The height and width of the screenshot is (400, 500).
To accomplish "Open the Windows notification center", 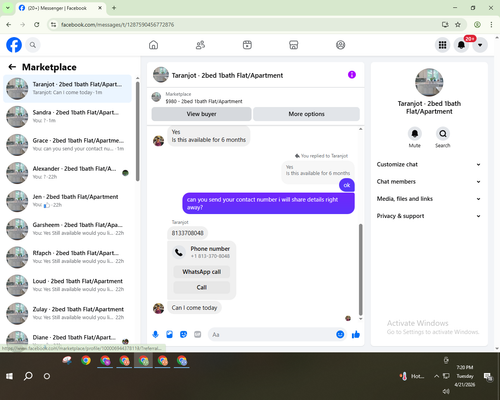I will pyautogui.click(x=488, y=377).
